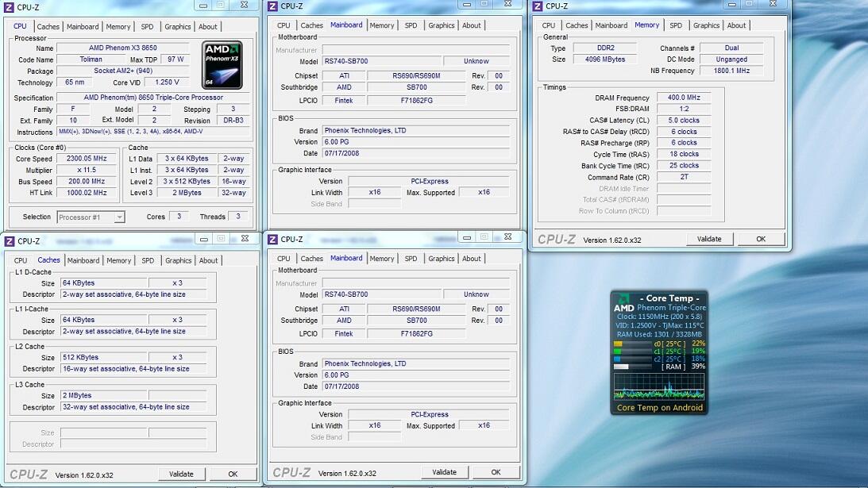Click Validate in bottom Mainboard window
Screen dimensions: 868x488
pyautogui.click(x=445, y=472)
